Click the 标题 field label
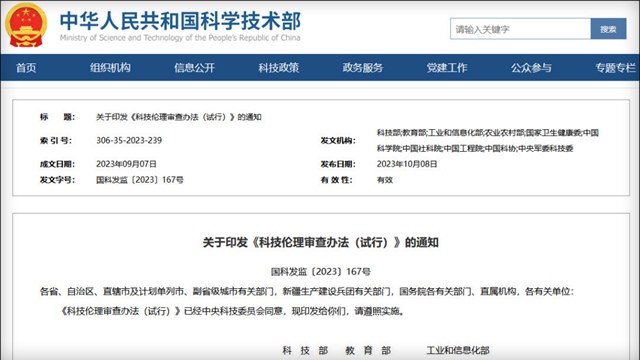 coord(57,117)
